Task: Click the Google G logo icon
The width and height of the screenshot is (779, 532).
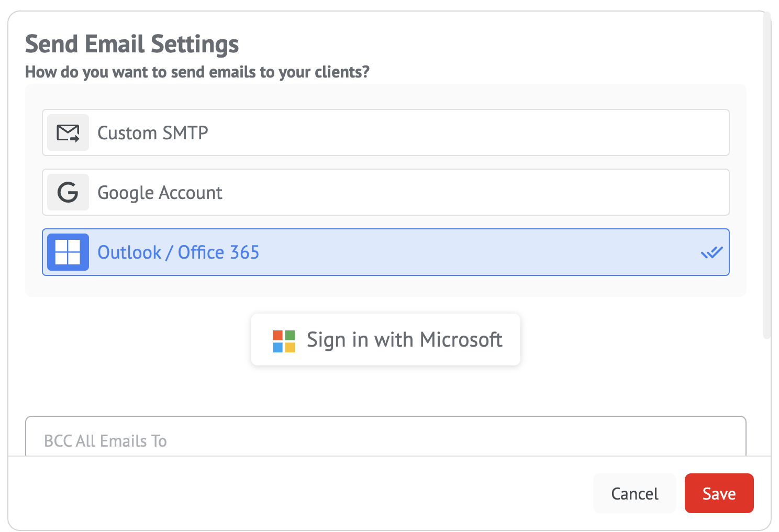Action: tap(68, 193)
